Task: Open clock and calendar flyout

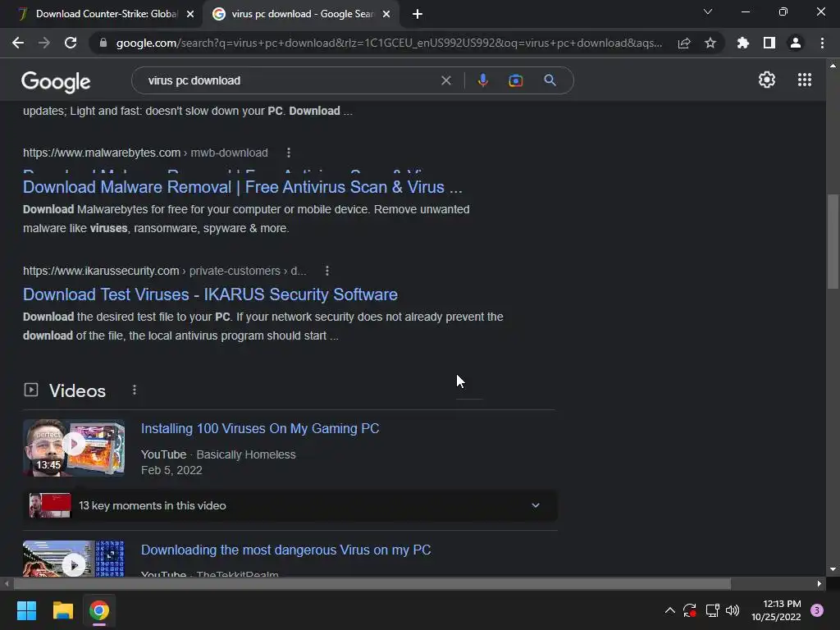Action: click(x=776, y=610)
